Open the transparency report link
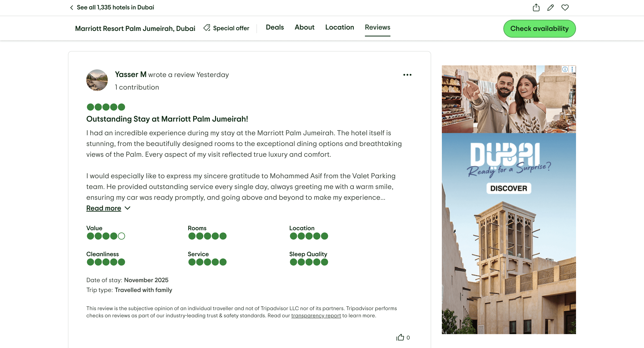This screenshot has height=348, width=644. tap(316, 316)
